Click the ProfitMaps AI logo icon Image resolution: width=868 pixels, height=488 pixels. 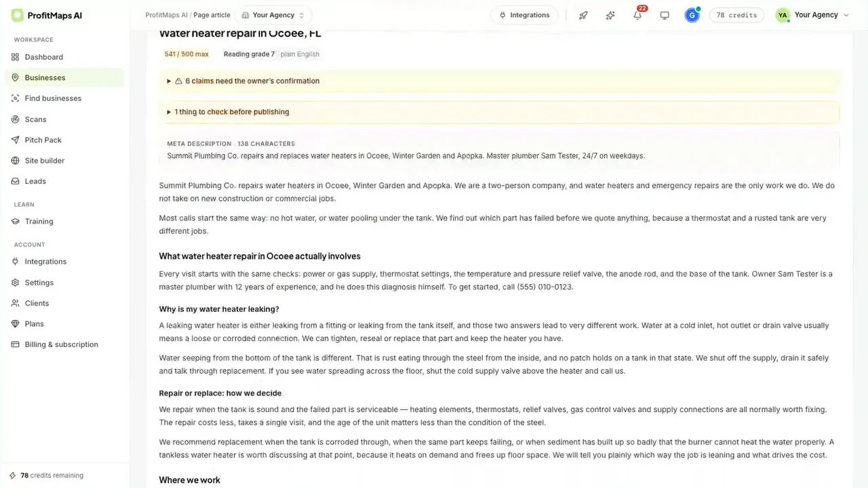click(18, 15)
